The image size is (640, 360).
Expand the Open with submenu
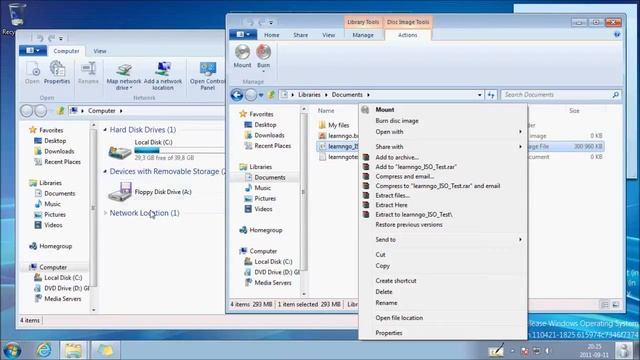pos(520,132)
